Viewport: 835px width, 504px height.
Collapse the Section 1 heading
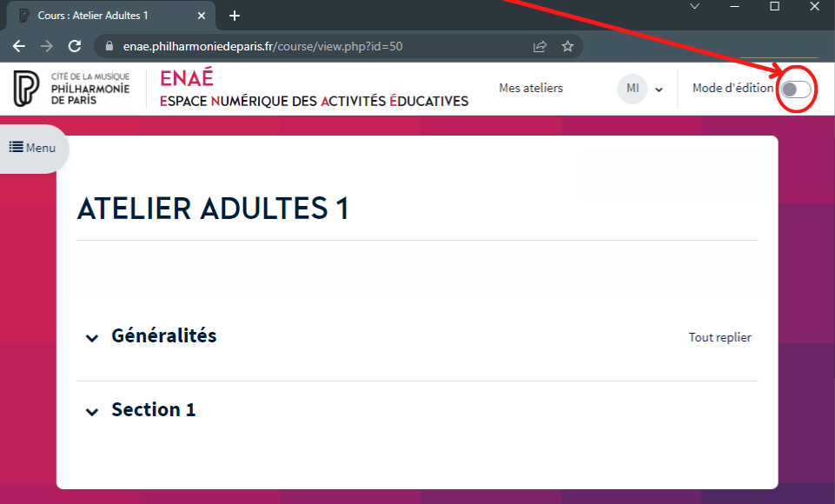click(92, 412)
